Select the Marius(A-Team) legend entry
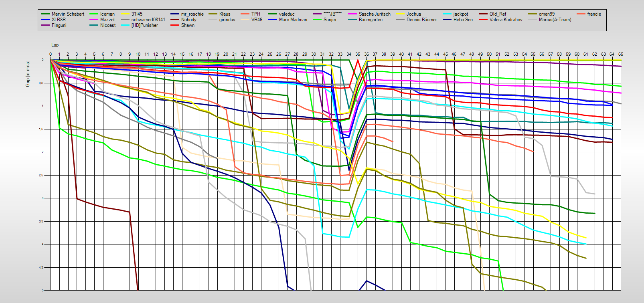 (555, 20)
